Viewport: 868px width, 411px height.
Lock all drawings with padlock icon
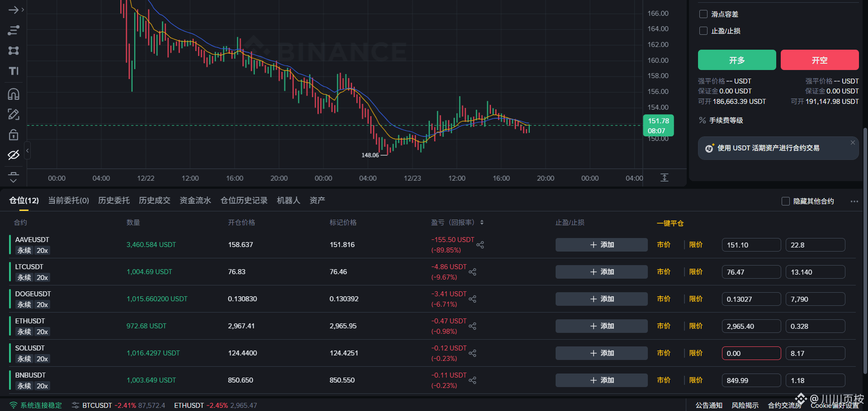coord(14,135)
